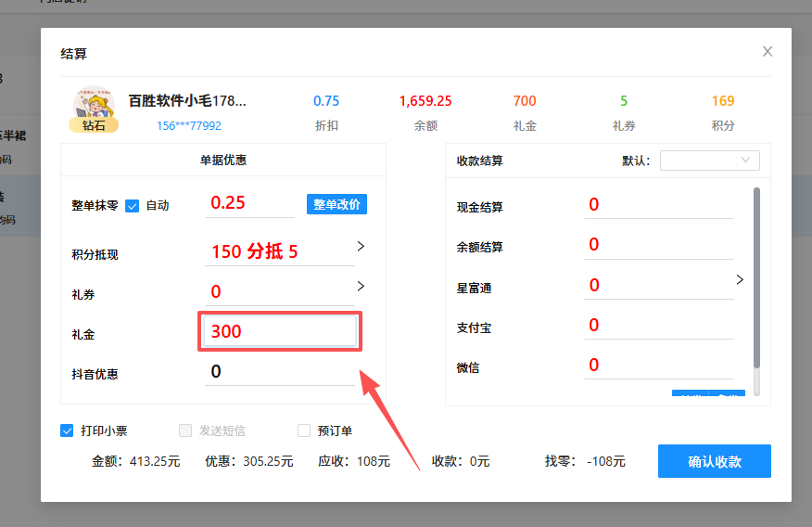Screen dimensions: 812x527
Task: Toggle the 自动 checkbox for 整单抹零
Action: click(x=132, y=206)
